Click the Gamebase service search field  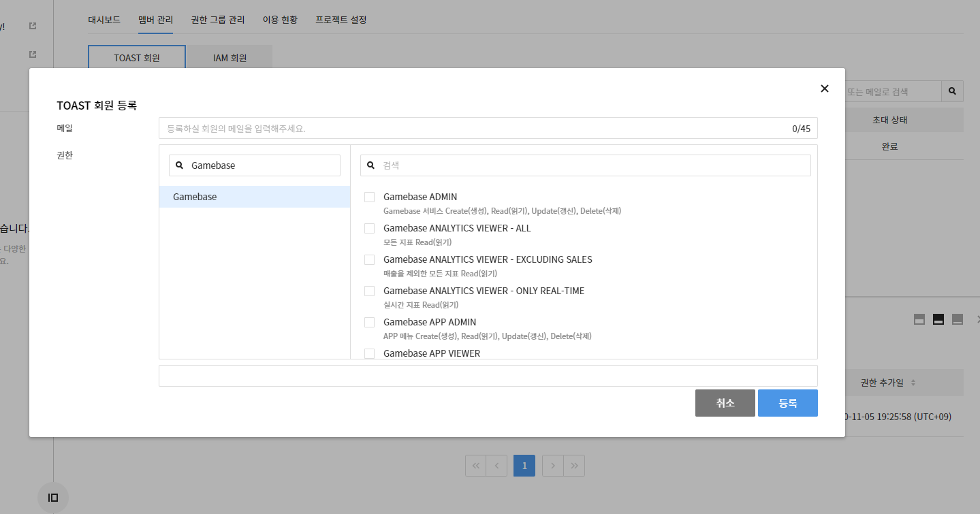[255, 165]
